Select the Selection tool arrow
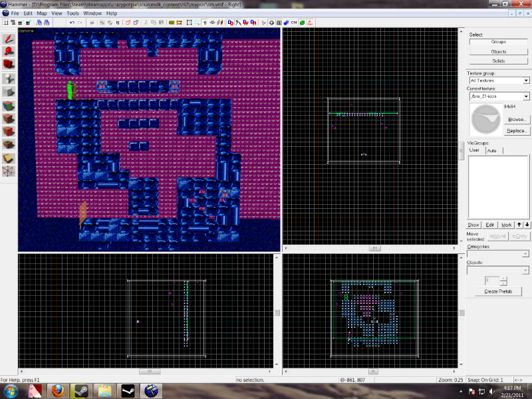 9,39
